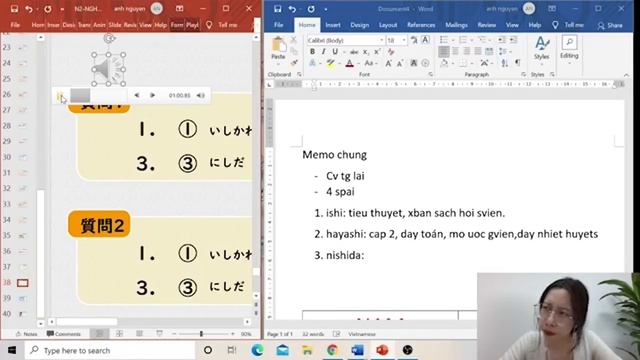Toggle Bold formatting in Word
Viewport: 640px width, 360px height.
312,52
